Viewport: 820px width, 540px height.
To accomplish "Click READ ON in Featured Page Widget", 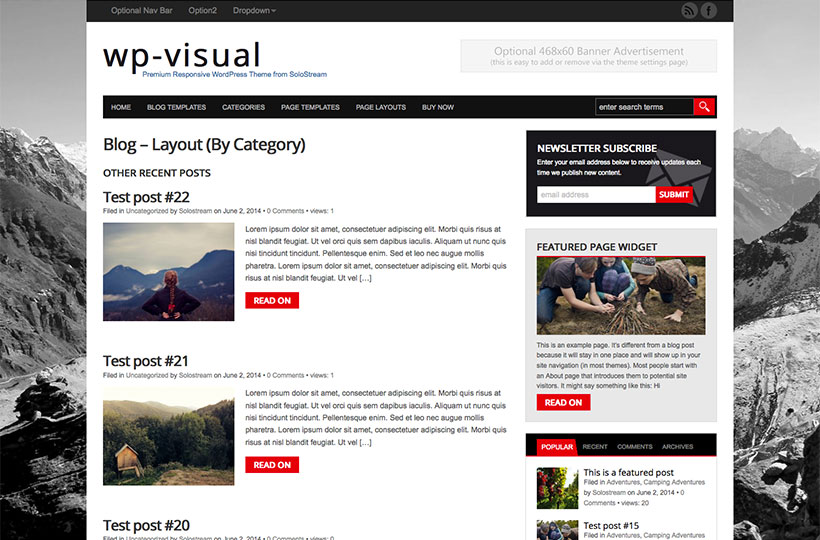I will [x=563, y=403].
